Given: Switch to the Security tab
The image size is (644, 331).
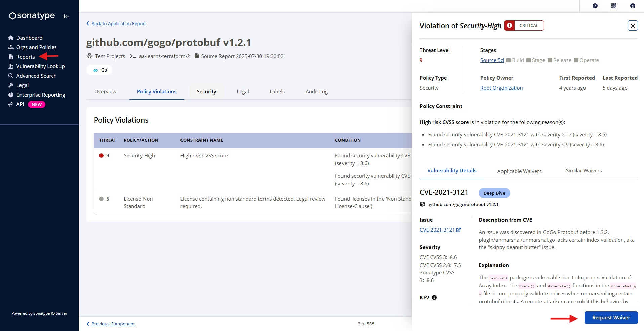Looking at the screenshot, I should click(x=206, y=92).
